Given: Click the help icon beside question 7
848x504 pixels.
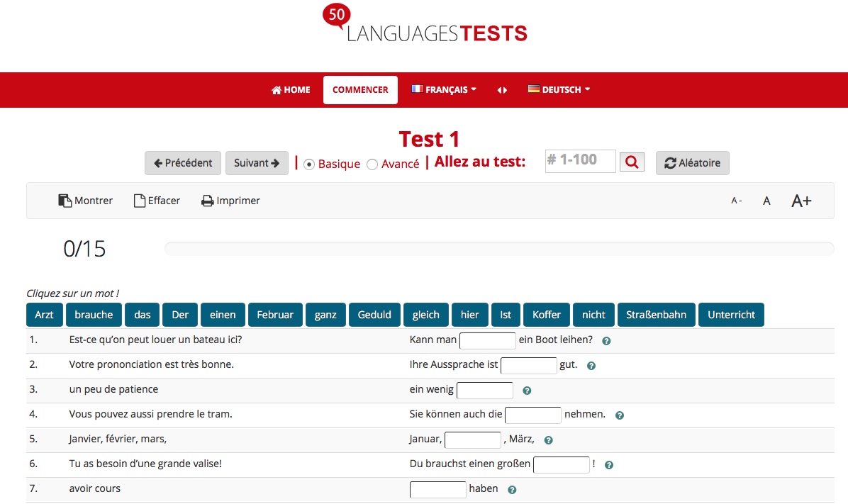Looking at the screenshot, I should click(x=512, y=489).
